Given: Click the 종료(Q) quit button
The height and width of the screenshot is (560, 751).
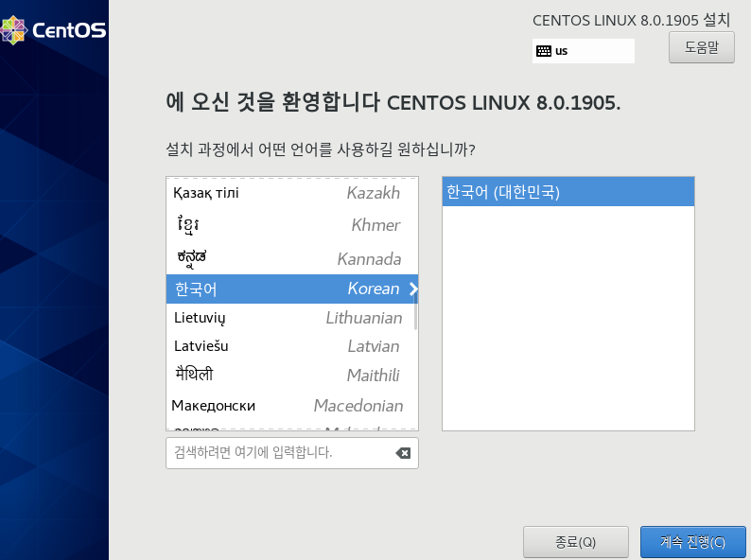Looking at the screenshot, I should [x=576, y=542].
